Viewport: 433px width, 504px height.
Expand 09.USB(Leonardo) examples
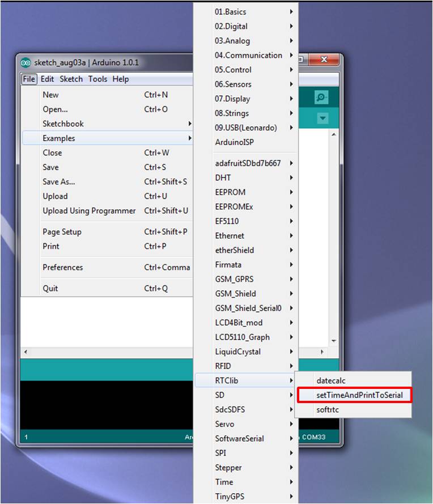pos(246,128)
